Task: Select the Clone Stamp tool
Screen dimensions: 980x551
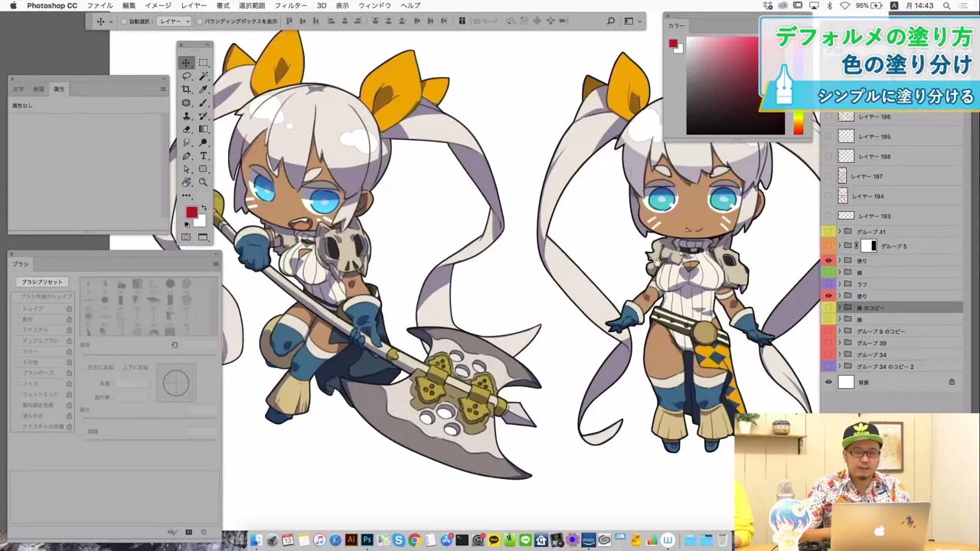Action: (186, 114)
